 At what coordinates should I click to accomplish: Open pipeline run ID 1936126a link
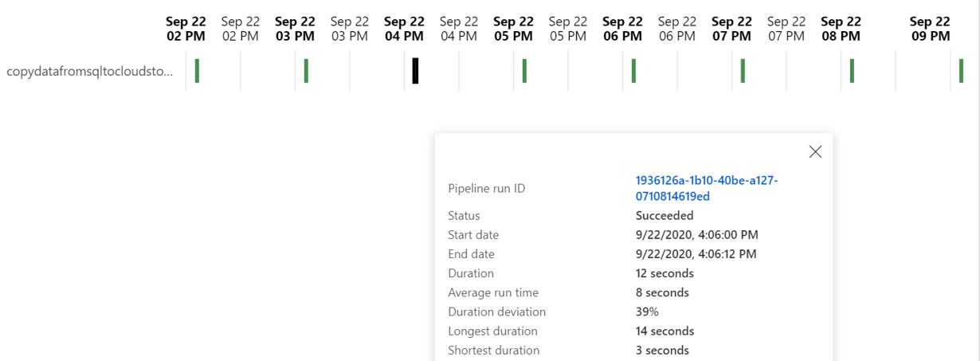(706, 188)
